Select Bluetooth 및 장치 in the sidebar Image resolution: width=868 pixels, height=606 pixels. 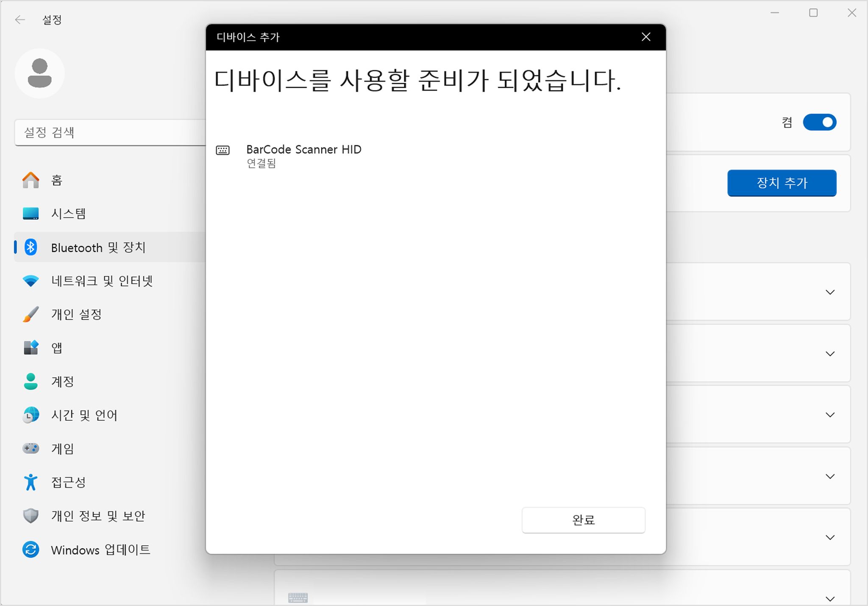coord(110,247)
